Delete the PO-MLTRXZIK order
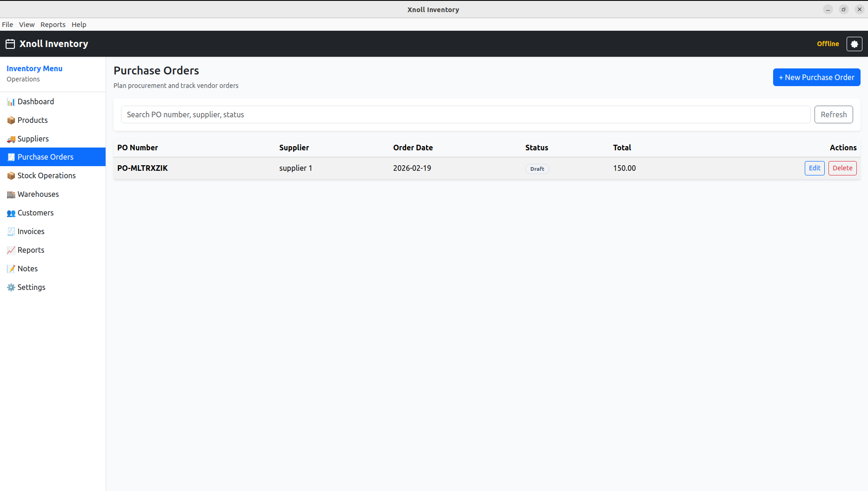Image resolution: width=868 pixels, height=491 pixels. 842,168
